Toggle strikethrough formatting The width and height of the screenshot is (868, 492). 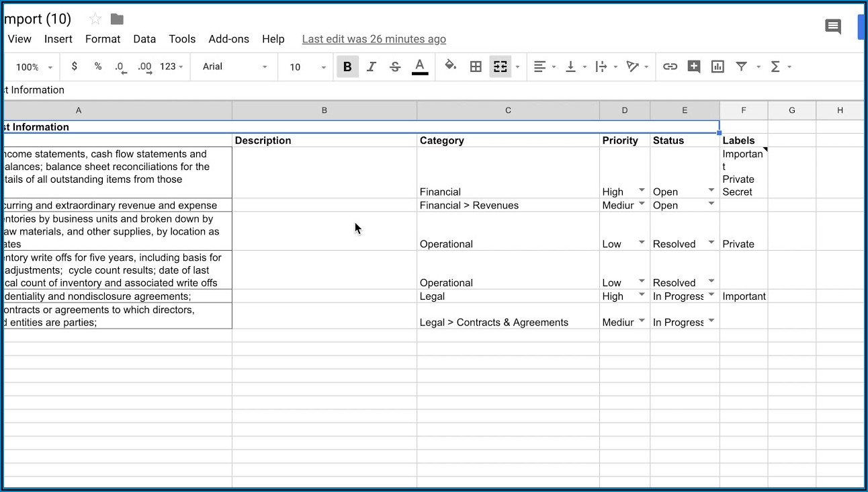(x=395, y=67)
